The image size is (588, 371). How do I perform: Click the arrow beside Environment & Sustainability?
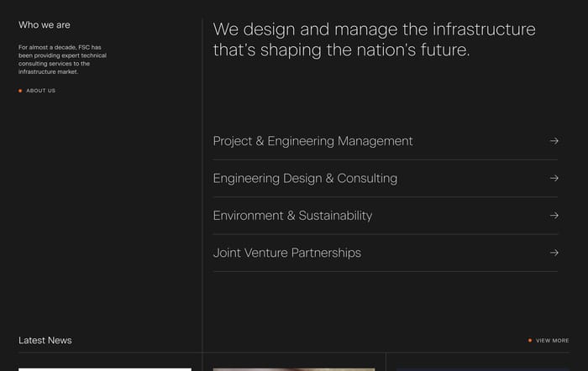point(554,215)
